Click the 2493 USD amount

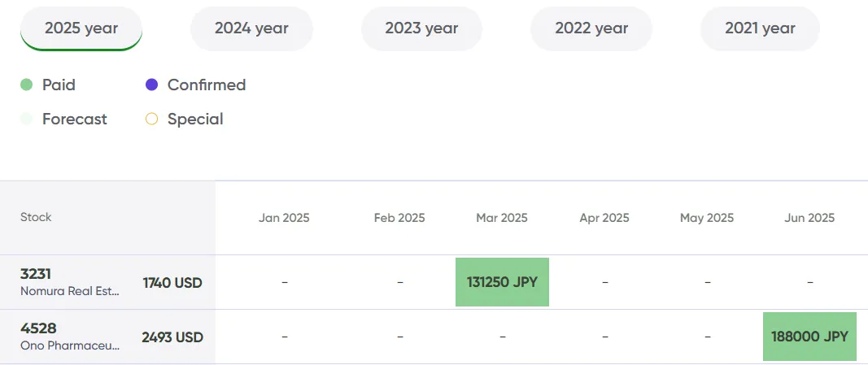tap(172, 337)
